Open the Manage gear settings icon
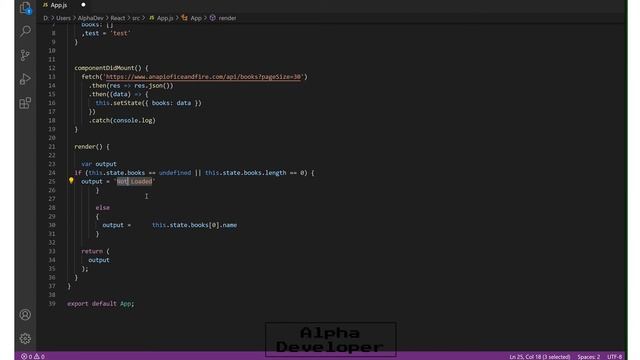The image size is (640, 360). click(25, 338)
